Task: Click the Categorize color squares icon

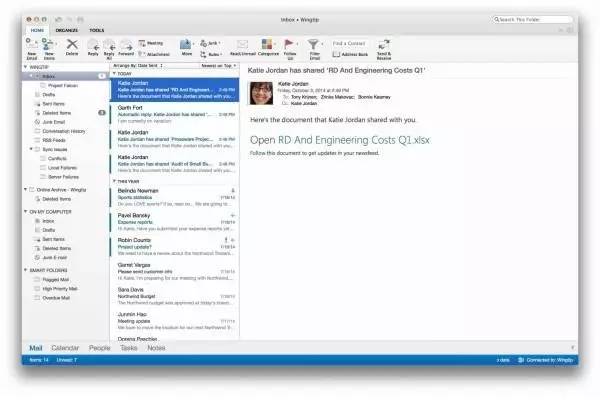Action: pos(267,44)
